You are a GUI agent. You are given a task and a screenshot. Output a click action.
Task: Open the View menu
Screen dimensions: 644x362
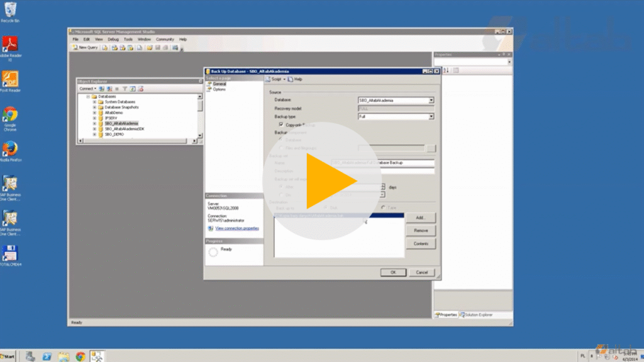[x=99, y=40]
